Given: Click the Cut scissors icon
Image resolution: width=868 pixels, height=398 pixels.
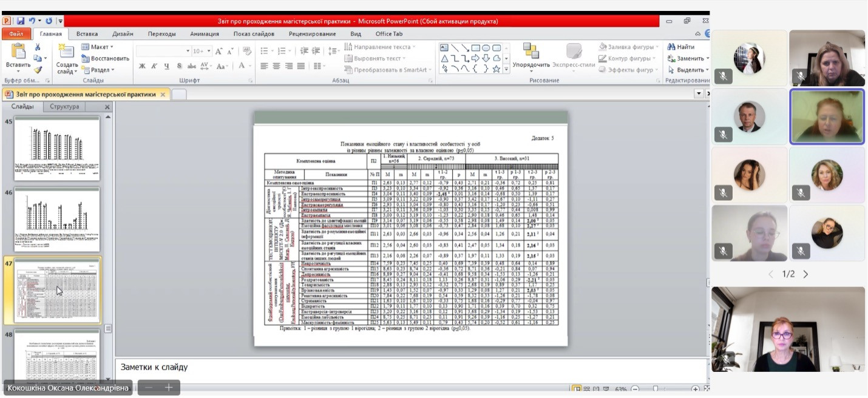Looking at the screenshot, I should pyautogui.click(x=38, y=47).
